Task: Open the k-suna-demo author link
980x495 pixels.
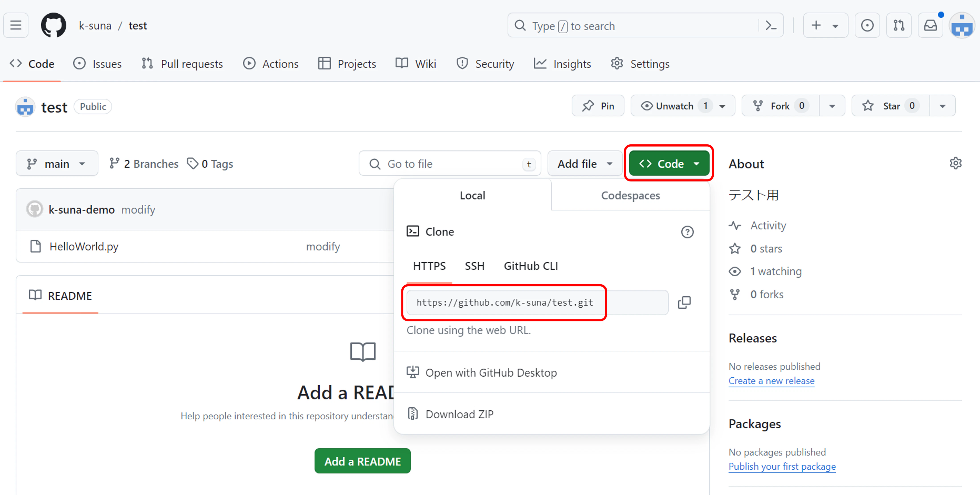Action: click(82, 209)
